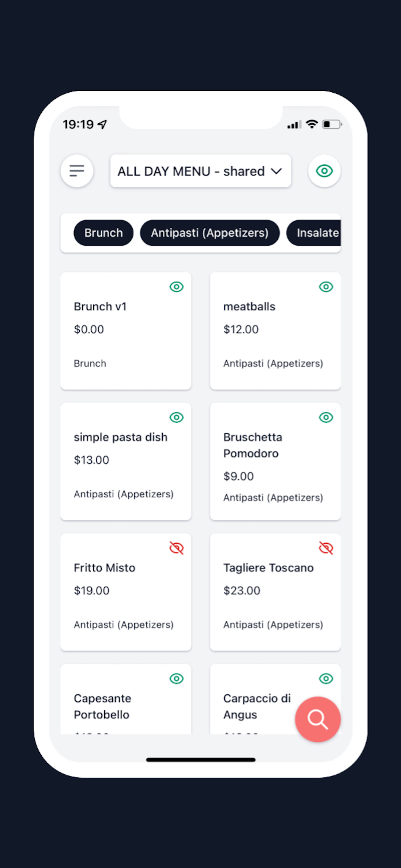Click the visibility eye on meatballs card
The width and height of the screenshot is (401, 868).
325,287
